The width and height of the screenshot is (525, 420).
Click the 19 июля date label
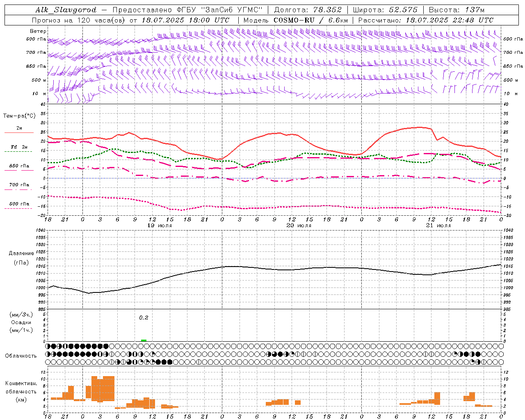159,226
